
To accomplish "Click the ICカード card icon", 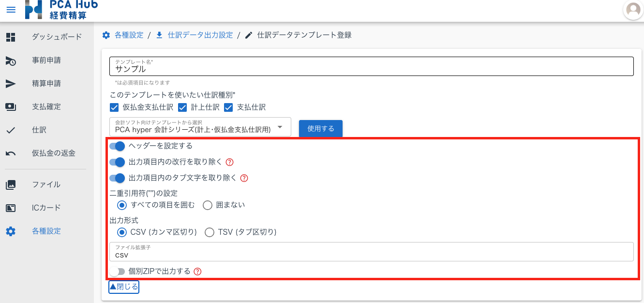I will coord(11,208).
